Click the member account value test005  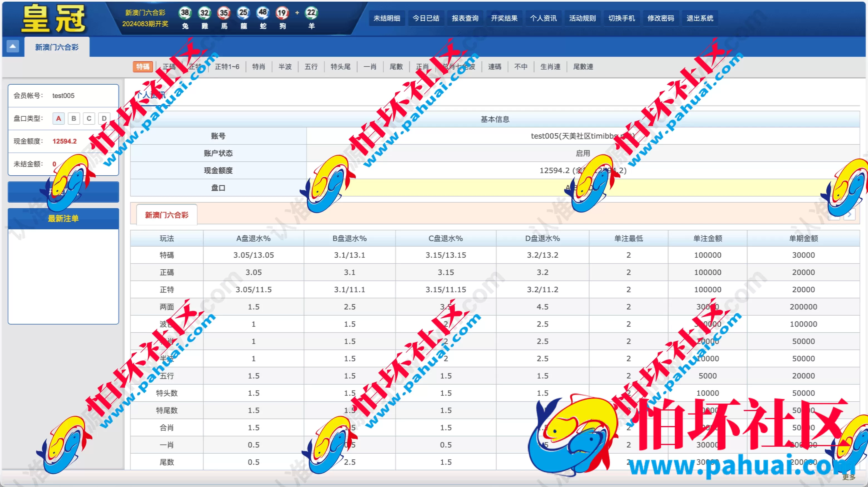[x=63, y=96]
